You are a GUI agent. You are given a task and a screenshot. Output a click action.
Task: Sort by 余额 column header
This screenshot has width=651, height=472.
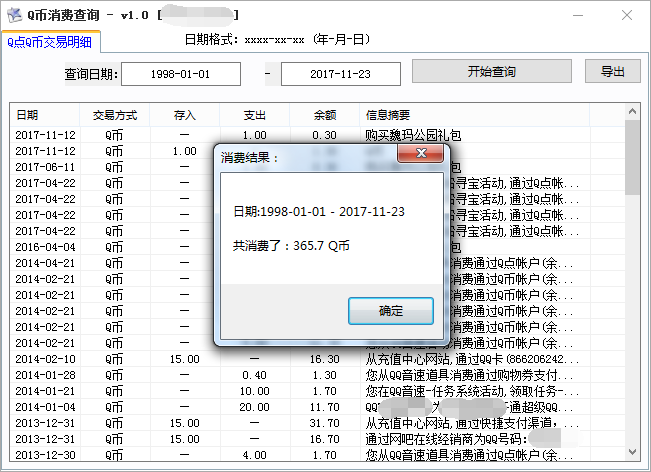click(x=324, y=115)
